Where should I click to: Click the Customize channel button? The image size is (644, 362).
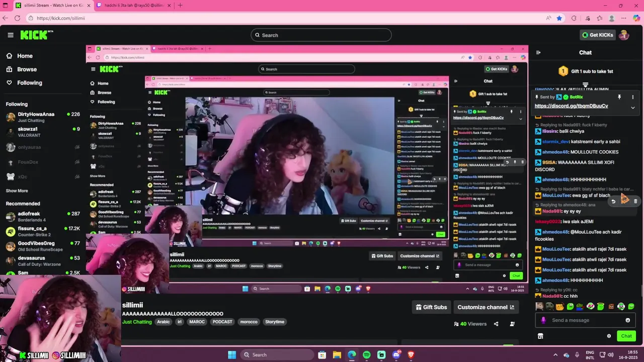[x=486, y=307]
